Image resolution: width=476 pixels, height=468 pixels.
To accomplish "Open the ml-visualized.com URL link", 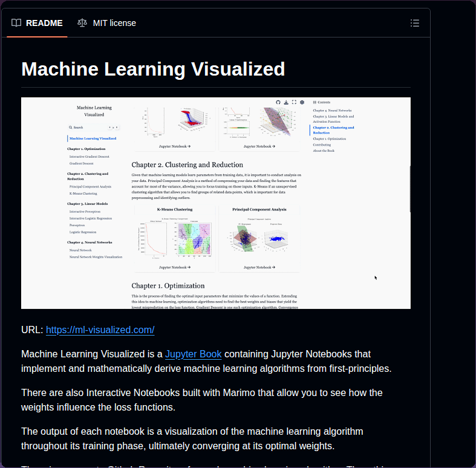I will pos(100,330).
